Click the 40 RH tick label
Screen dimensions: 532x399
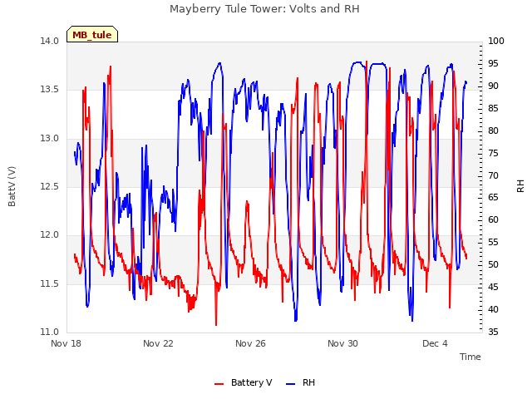click(493, 309)
